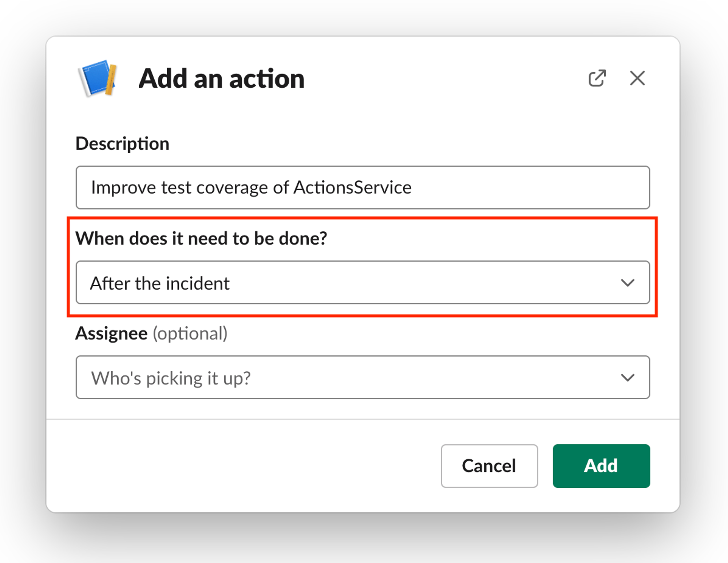Viewport: 728px width, 563px height.
Task: Click the Description text input field
Action: tap(363, 188)
